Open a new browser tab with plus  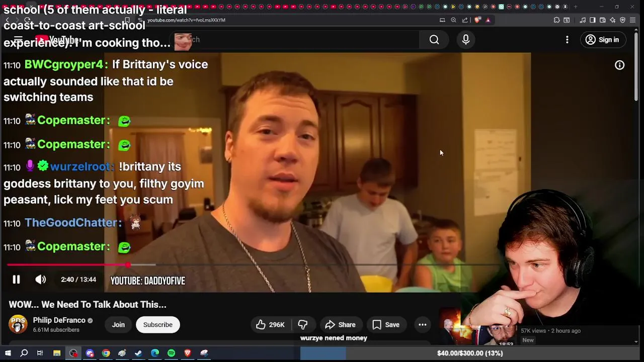point(576,7)
